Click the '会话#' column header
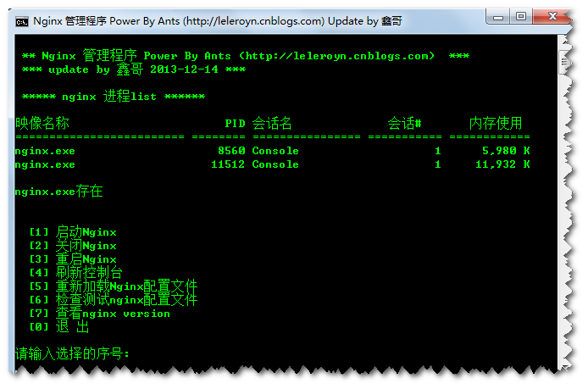Screen dimensions: 588x389 click(404, 124)
